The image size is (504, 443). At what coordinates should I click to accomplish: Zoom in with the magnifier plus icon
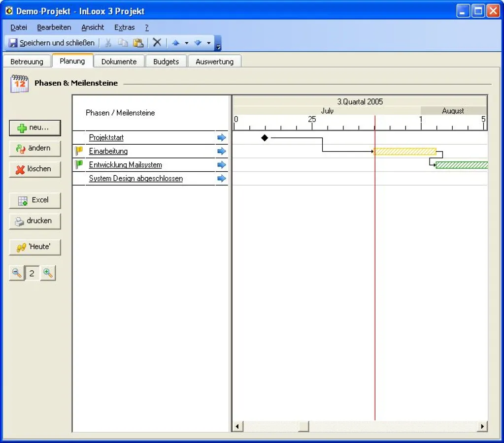[48, 273]
